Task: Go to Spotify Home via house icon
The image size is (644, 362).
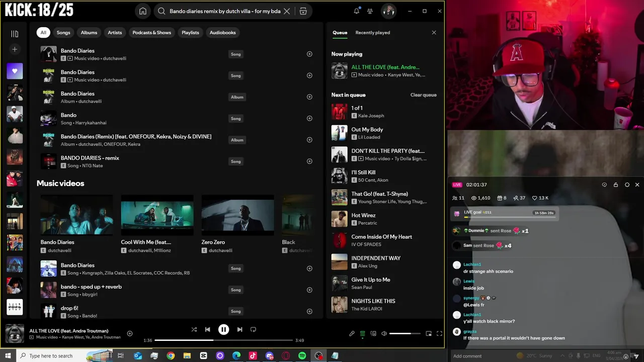Action: point(143,11)
